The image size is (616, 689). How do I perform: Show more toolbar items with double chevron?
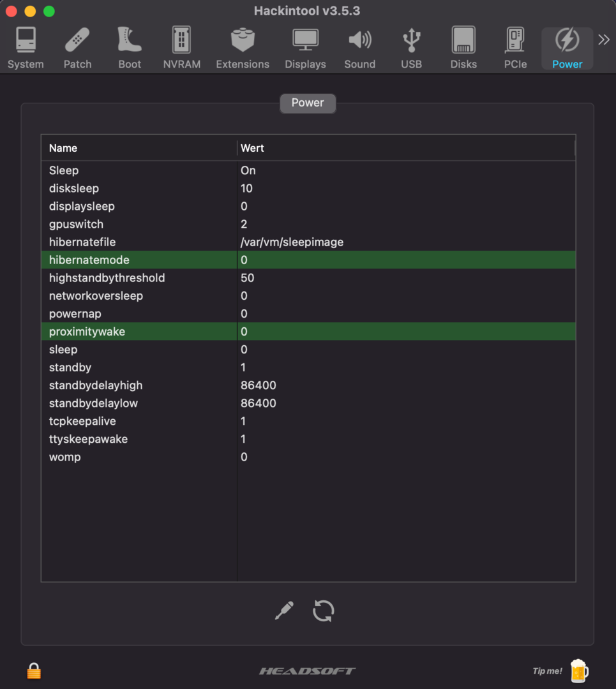pyautogui.click(x=604, y=40)
